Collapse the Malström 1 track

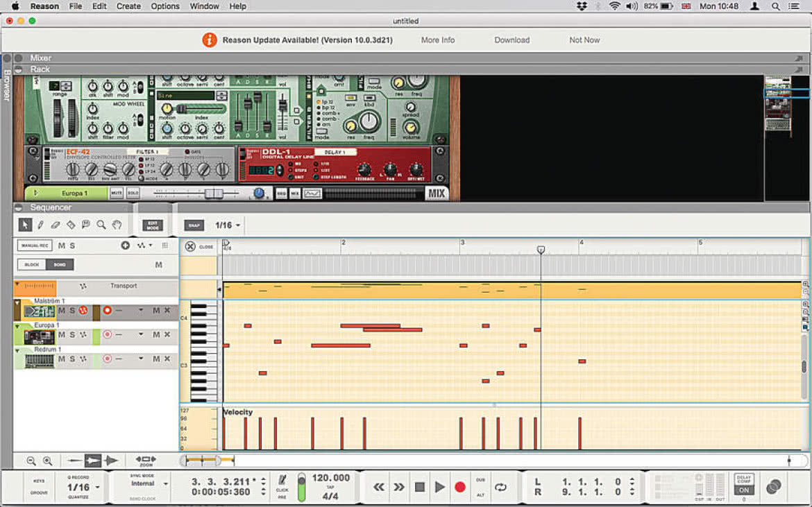[17, 302]
